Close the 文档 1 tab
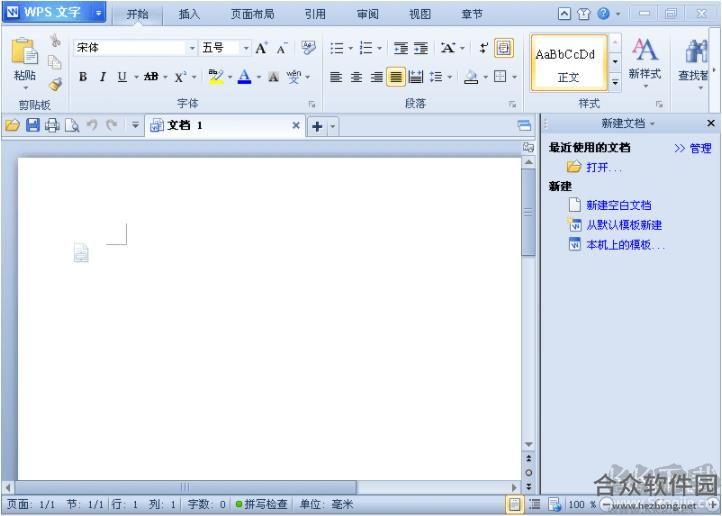The width and height of the screenshot is (722, 516). tap(296, 125)
